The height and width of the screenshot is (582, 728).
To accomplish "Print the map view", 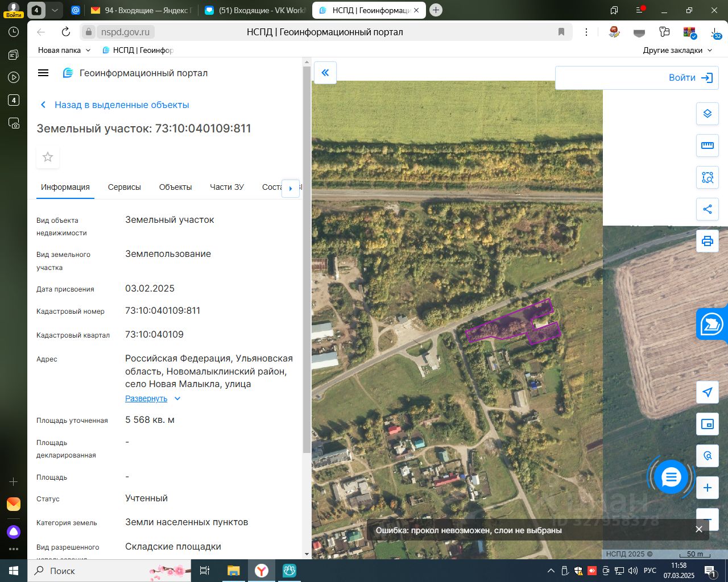I will (707, 241).
